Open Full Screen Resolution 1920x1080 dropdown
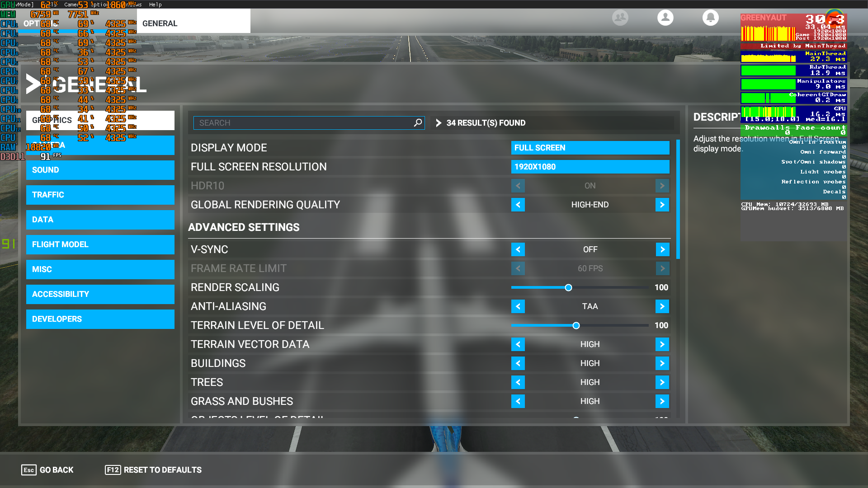Image resolution: width=868 pixels, height=488 pixels. click(x=590, y=167)
